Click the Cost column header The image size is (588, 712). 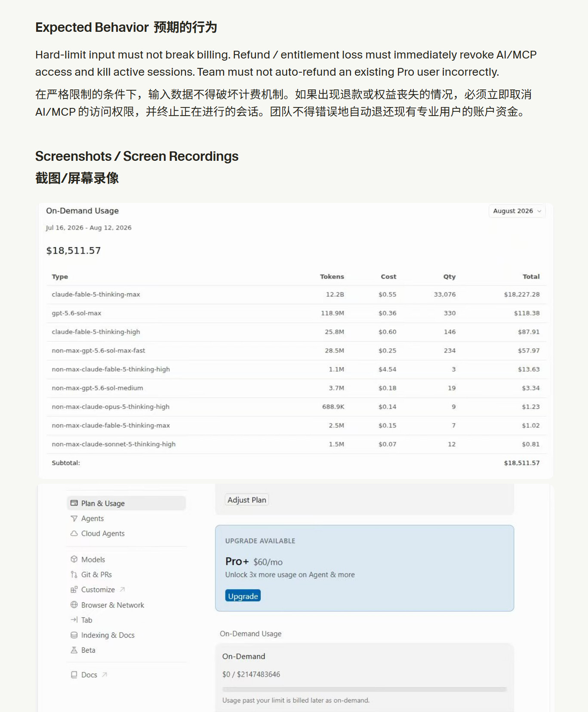(388, 276)
